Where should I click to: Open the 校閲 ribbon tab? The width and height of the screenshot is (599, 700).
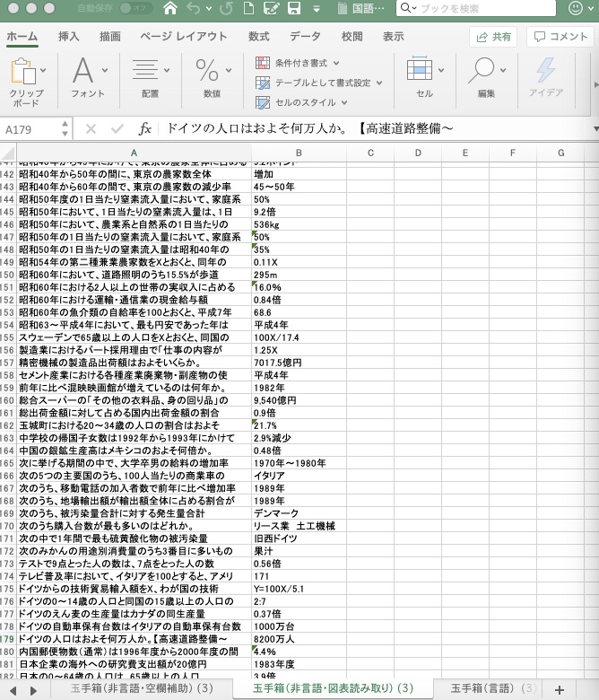click(x=352, y=36)
